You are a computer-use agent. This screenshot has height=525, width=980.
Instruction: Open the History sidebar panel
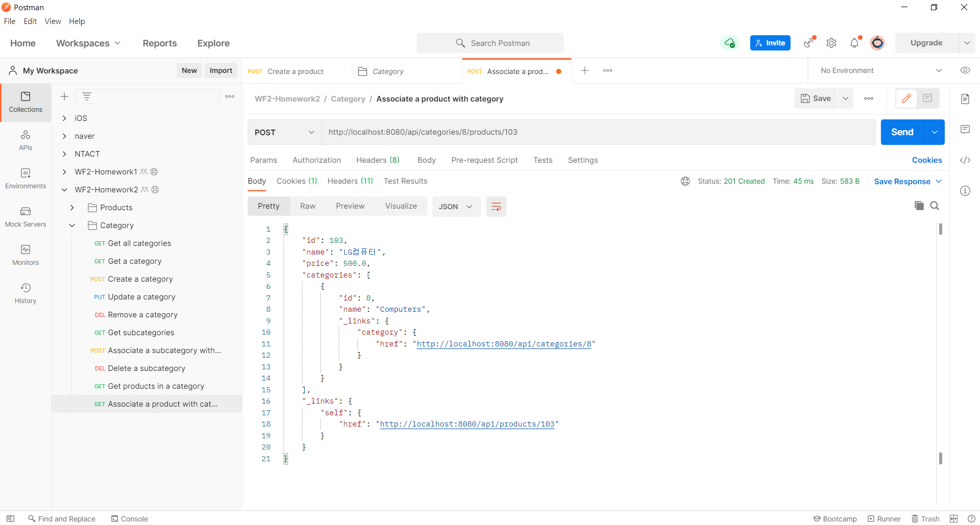[26, 293]
